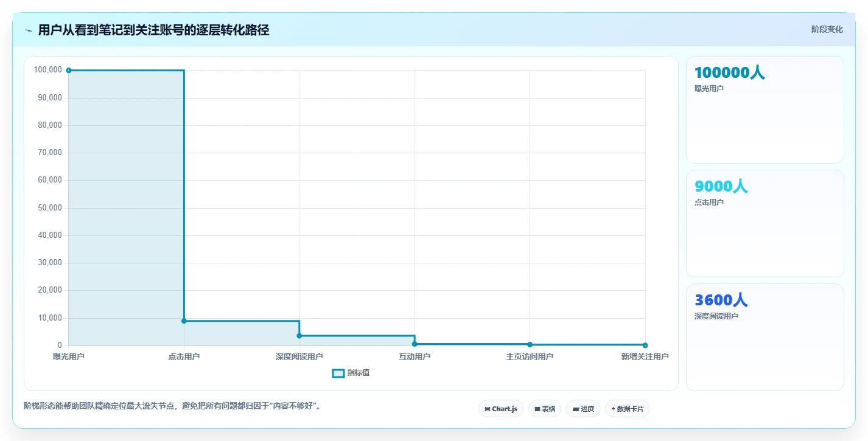Click the 互动用户 x-axis label

pyautogui.click(x=415, y=356)
